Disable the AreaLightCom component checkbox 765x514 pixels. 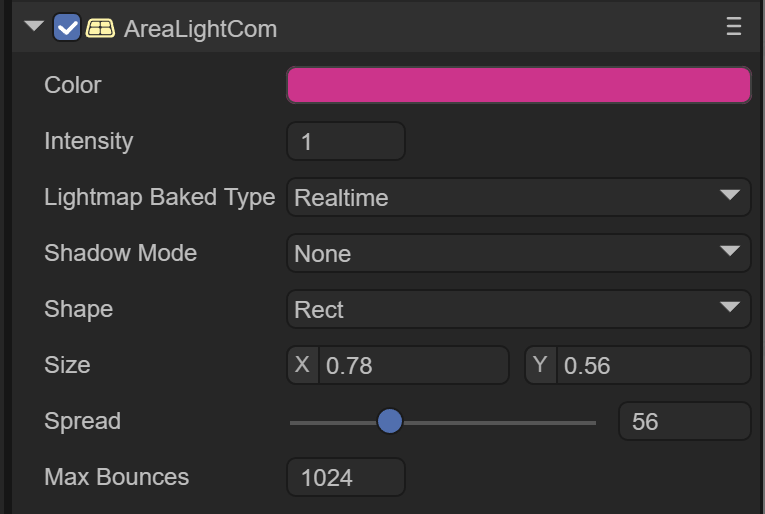[67, 28]
